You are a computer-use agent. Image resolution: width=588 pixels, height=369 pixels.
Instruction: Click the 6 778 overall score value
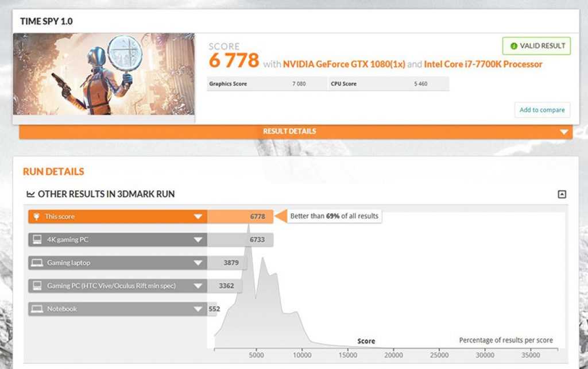(234, 60)
